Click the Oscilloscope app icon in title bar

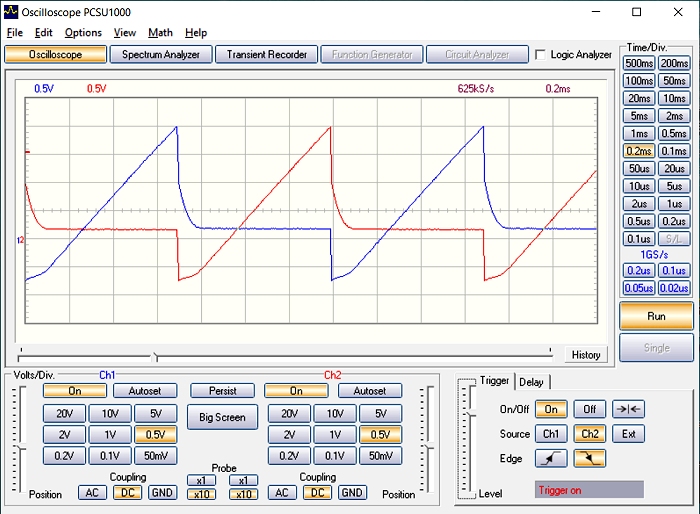(11, 12)
